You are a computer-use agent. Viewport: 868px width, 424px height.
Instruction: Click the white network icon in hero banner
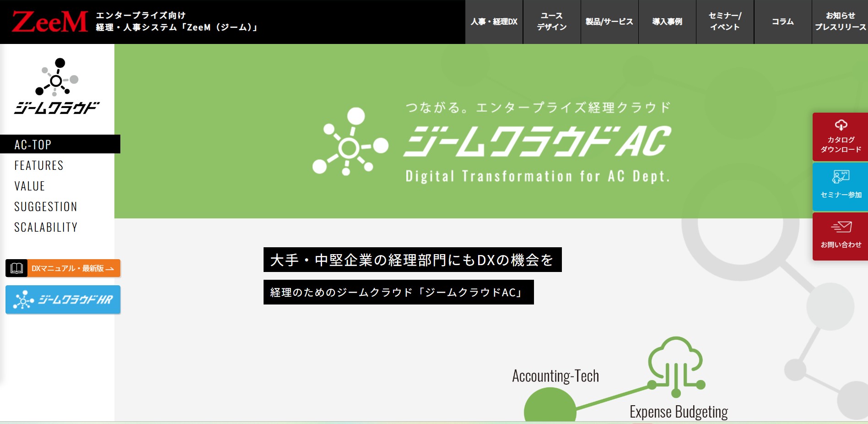coord(350,141)
